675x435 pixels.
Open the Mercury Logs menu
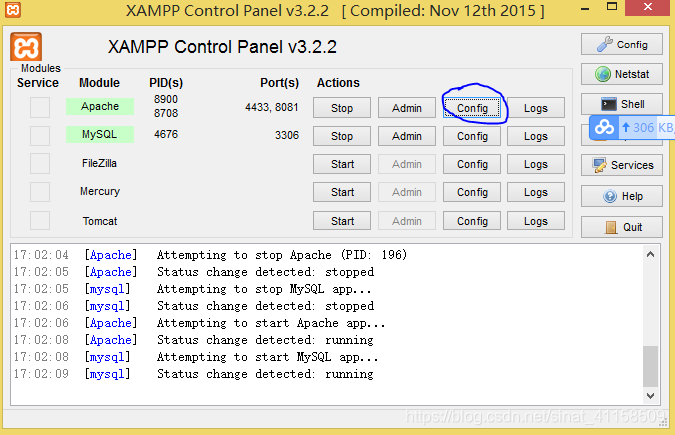(x=536, y=192)
